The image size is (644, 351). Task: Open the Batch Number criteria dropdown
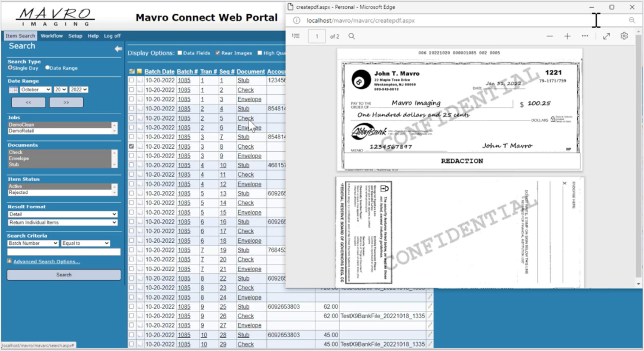pos(33,244)
